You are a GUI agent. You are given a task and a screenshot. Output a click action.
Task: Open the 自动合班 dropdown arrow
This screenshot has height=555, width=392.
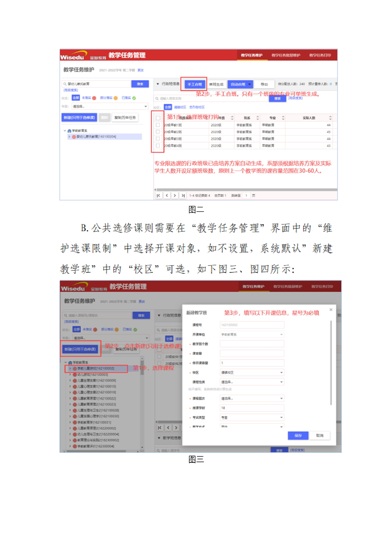click(249, 85)
